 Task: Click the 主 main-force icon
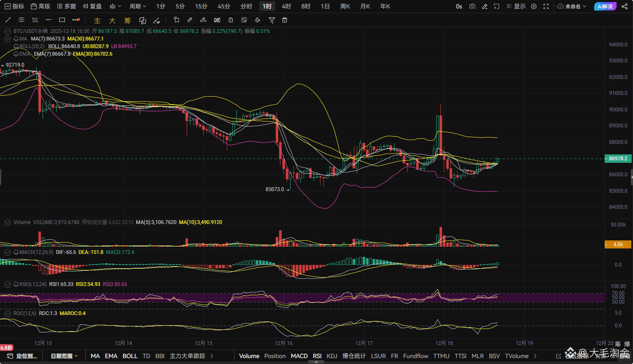(x=97, y=20)
